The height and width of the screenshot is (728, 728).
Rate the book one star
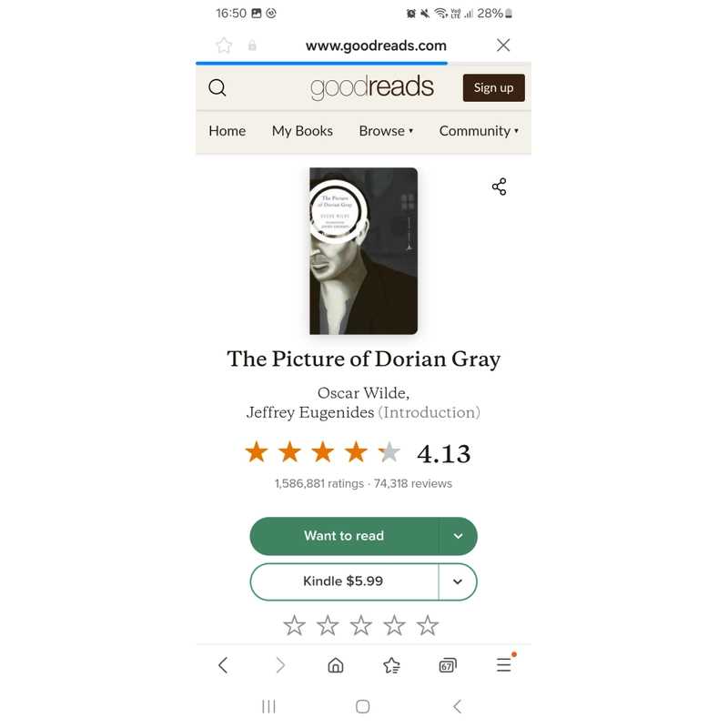[294, 625]
